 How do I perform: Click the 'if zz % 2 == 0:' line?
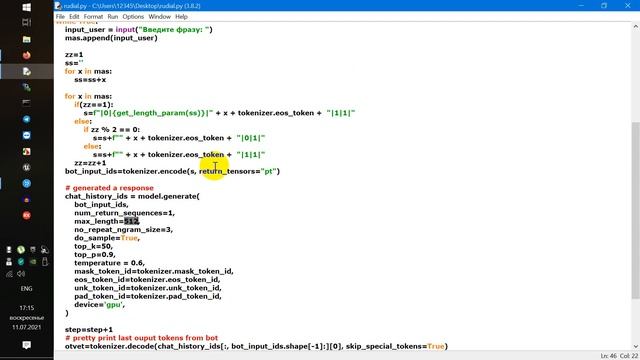(x=111, y=130)
